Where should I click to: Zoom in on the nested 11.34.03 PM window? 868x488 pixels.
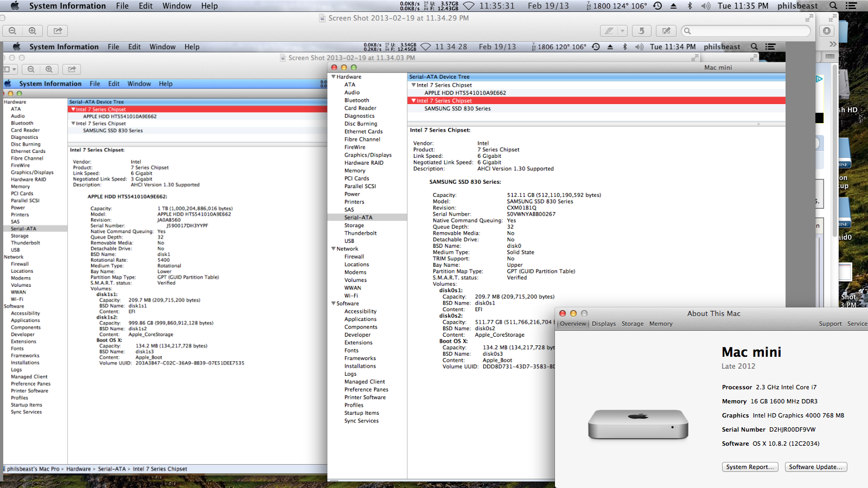[x=49, y=69]
